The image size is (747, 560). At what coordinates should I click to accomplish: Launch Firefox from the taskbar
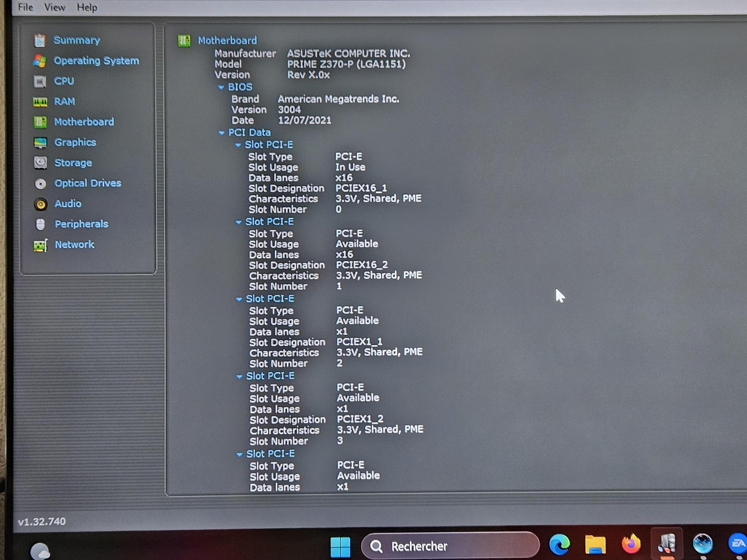pyautogui.click(x=630, y=544)
